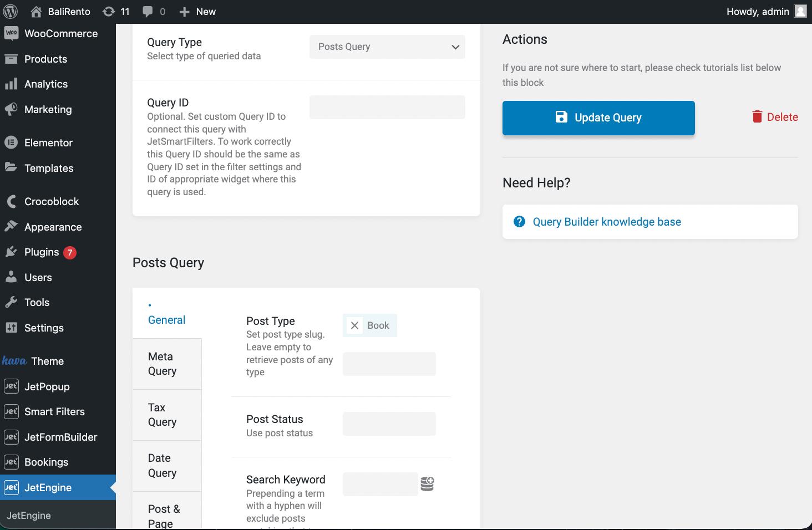Image resolution: width=812 pixels, height=530 pixels.
Task: Switch to the Post & Page tab
Action: pos(167,511)
